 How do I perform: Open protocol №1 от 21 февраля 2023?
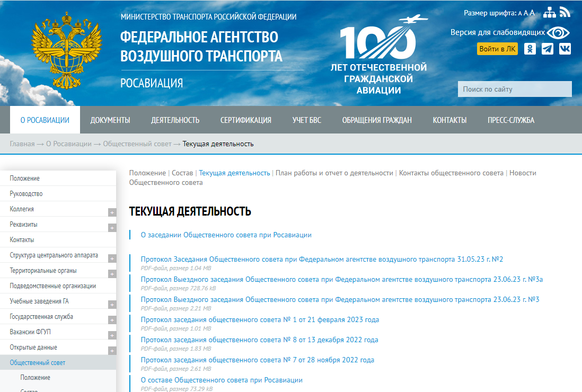260,319
